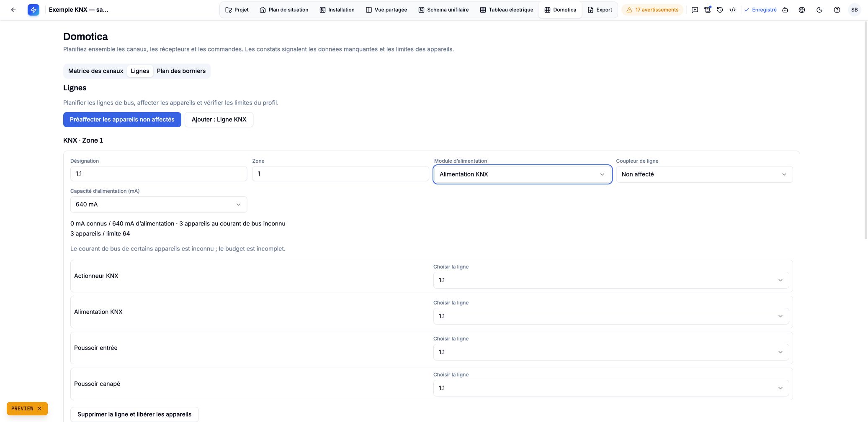Image resolution: width=868 pixels, height=422 pixels.
Task: Click the Enregistré saved status
Action: (760, 10)
